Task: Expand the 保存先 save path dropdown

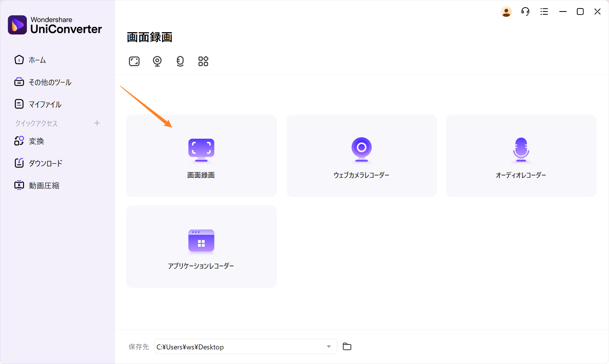Action: click(x=329, y=346)
